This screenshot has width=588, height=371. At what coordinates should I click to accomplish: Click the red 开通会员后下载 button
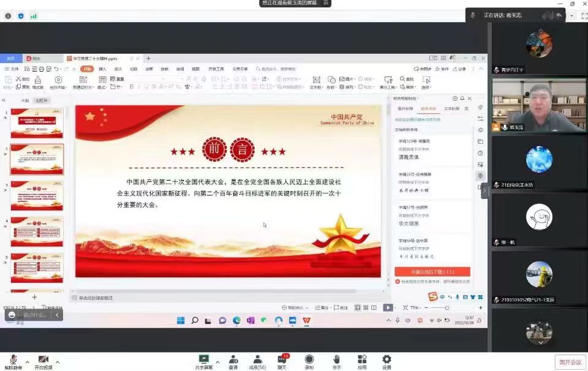click(432, 272)
